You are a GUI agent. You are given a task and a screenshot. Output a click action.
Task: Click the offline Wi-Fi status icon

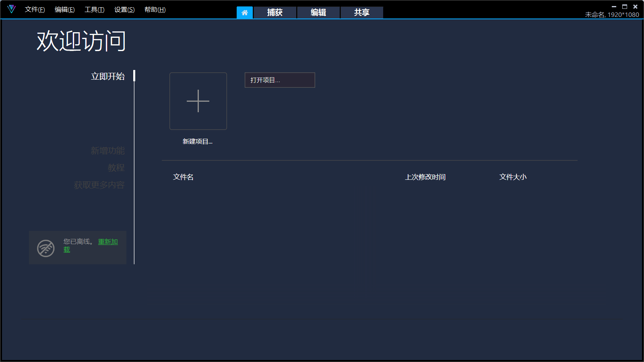pos(45,248)
